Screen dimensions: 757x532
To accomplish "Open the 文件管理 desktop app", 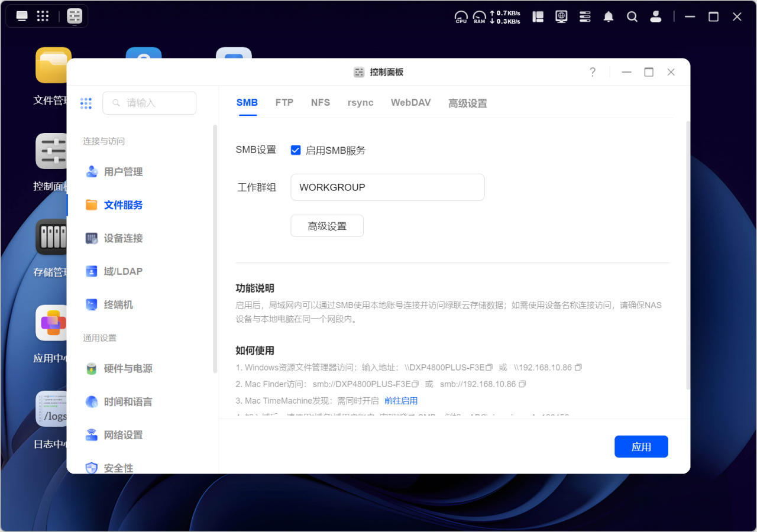I will [x=52, y=66].
